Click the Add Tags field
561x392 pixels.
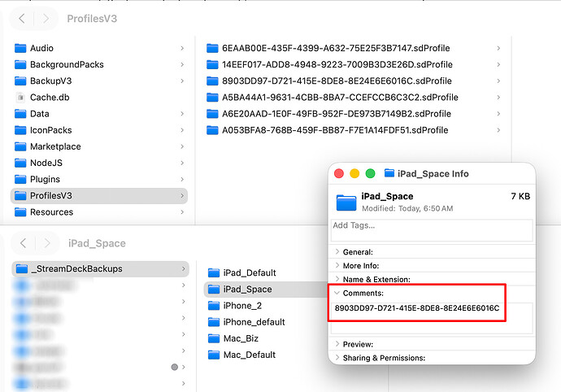[432, 230]
